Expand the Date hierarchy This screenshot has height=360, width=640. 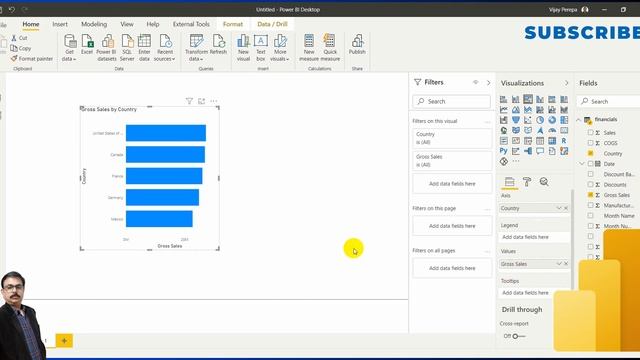(582, 164)
